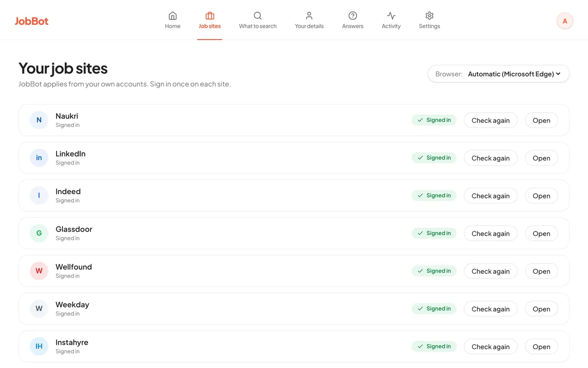This screenshot has height=368, width=588.
Task: Go to the Home tab label
Action: point(173,26)
